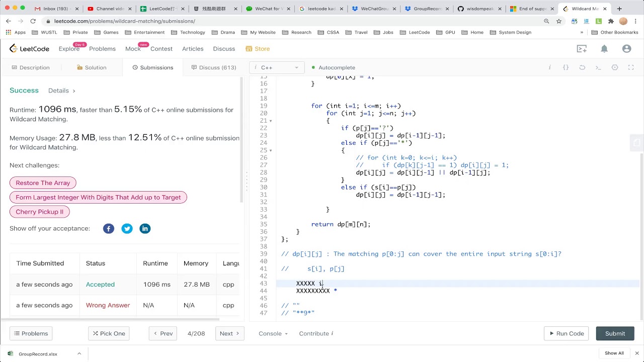This screenshot has width=644, height=362.
Task: Open the Chrome three-dot menu
Action: coord(636,21)
